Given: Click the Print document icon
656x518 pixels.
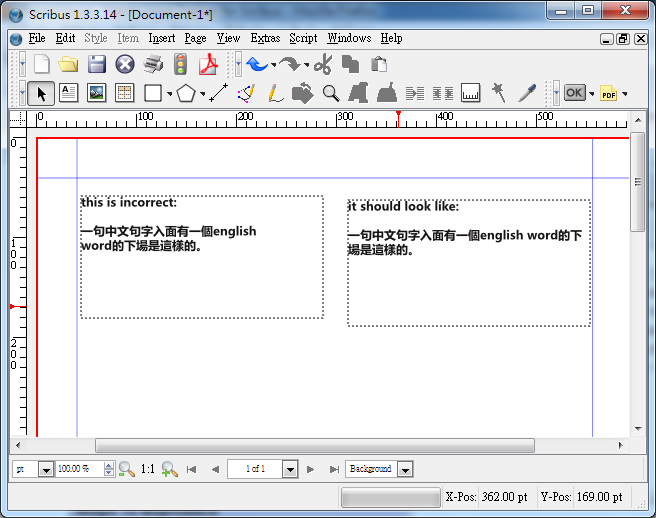Looking at the screenshot, I should point(153,65).
